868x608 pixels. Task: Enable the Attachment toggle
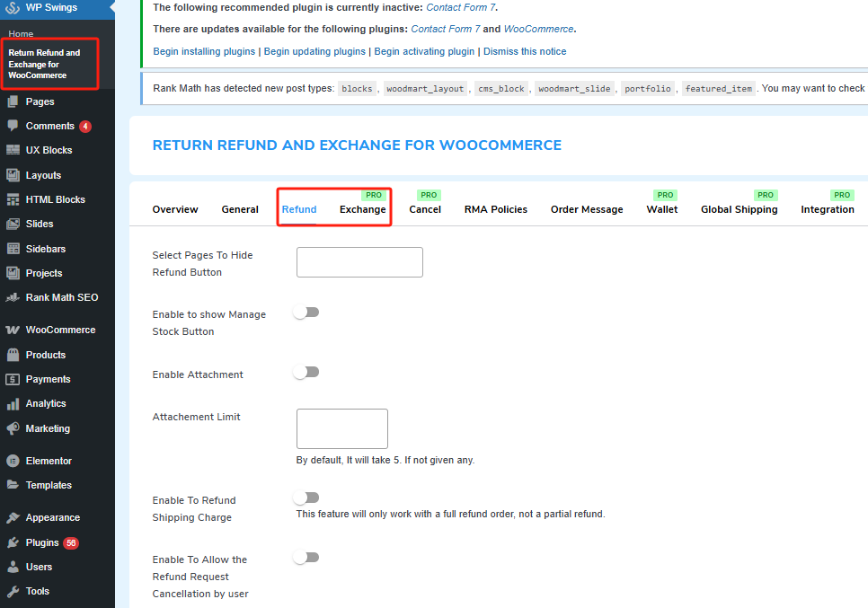pos(306,372)
